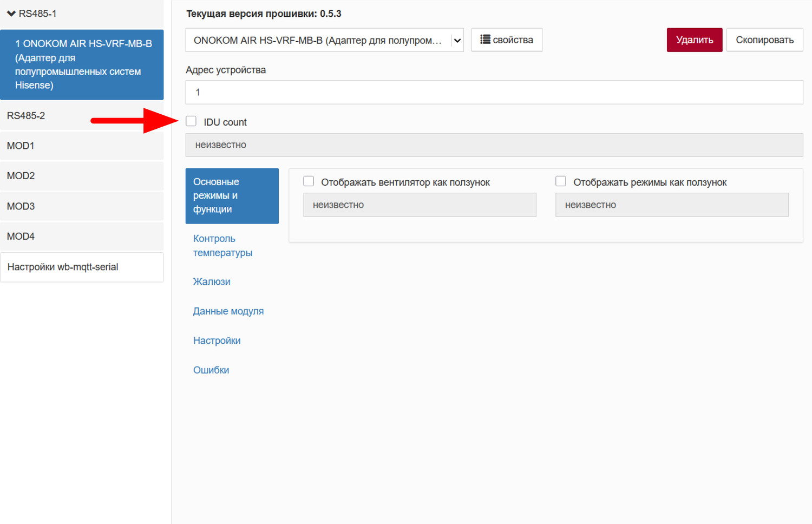812x524 pixels.
Task: Open properties list via свойства button
Action: 506,40
